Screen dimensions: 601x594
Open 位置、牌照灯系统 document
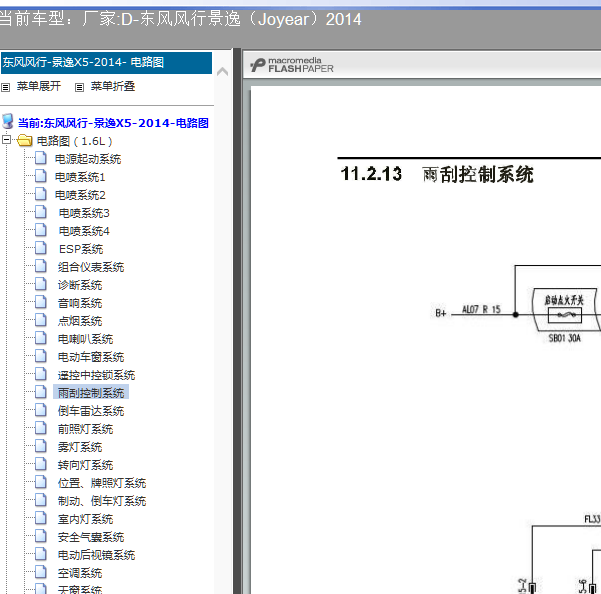pyautogui.click(x=102, y=483)
